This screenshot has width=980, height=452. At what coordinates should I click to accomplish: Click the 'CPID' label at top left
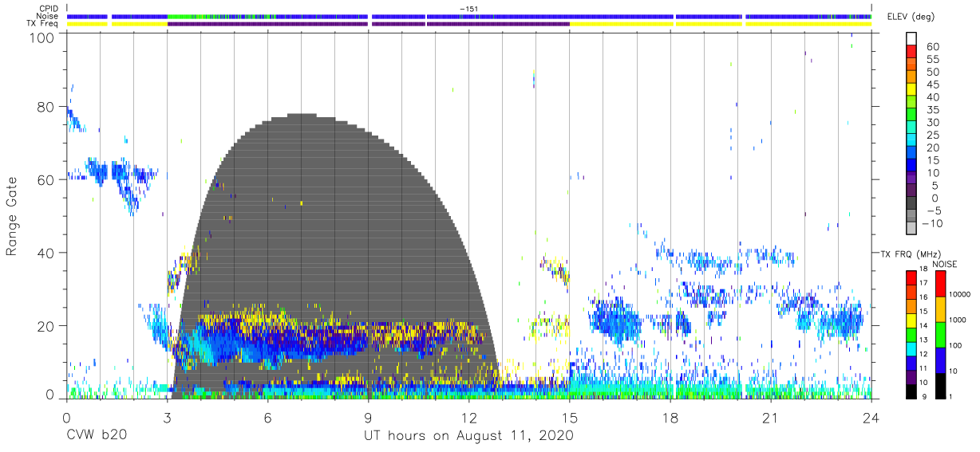(49, 9)
